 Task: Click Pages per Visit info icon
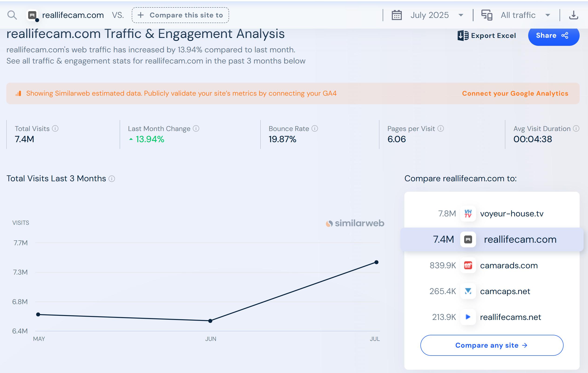[x=440, y=128]
